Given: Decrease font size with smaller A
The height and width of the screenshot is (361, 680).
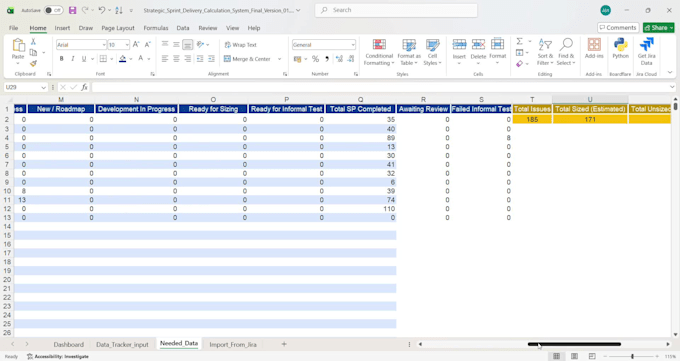Looking at the screenshot, I should pyautogui.click(x=147, y=44).
